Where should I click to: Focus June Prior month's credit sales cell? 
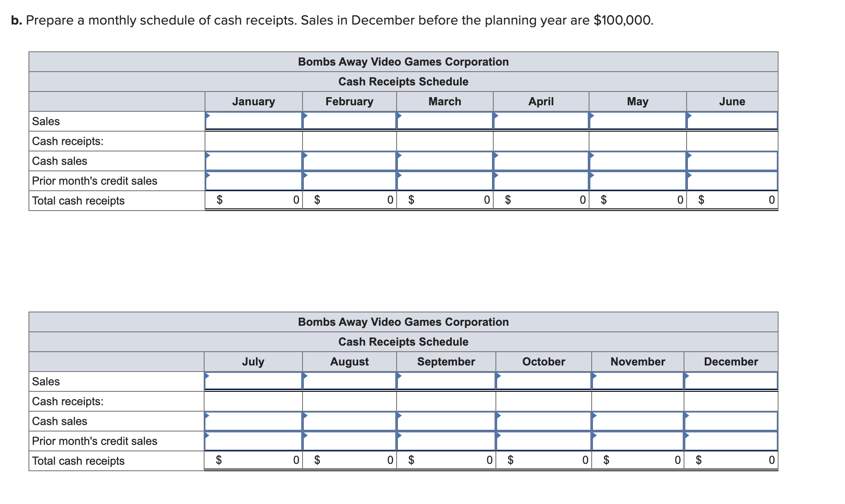point(732,181)
